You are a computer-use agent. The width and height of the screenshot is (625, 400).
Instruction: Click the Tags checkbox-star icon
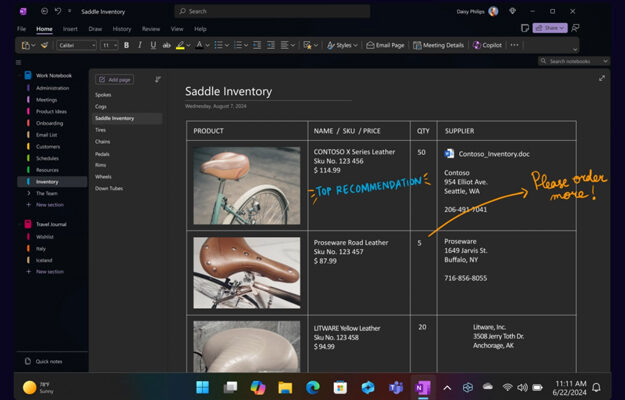[307, 45]
